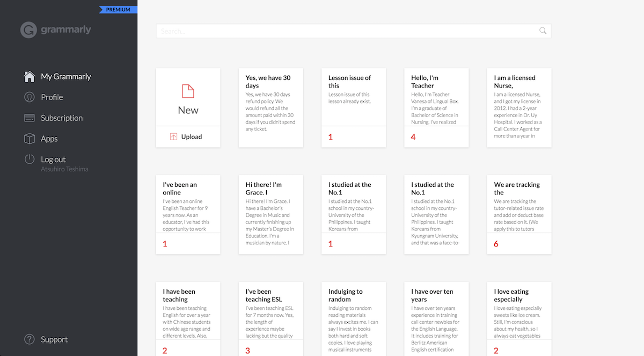This screenshot has width=644, height=356.
Task: Click the Support question mark icon
Action: [x=30, y=339]
